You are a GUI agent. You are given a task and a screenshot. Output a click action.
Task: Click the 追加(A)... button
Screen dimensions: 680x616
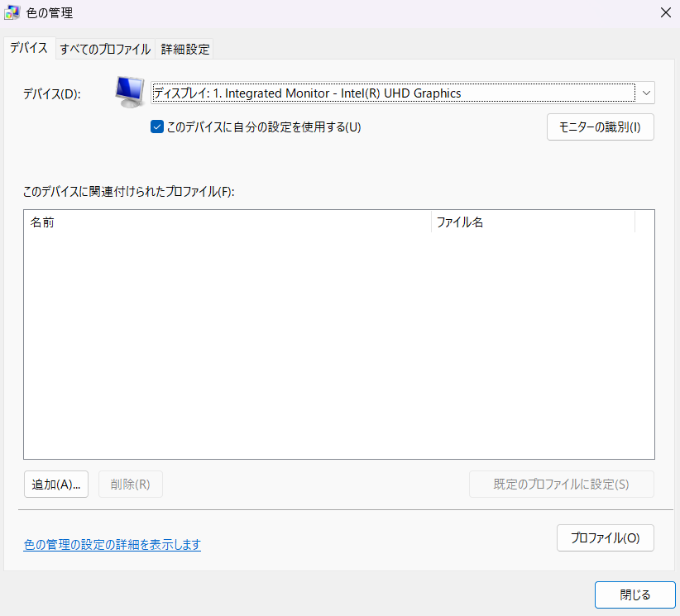pos(56,485)
